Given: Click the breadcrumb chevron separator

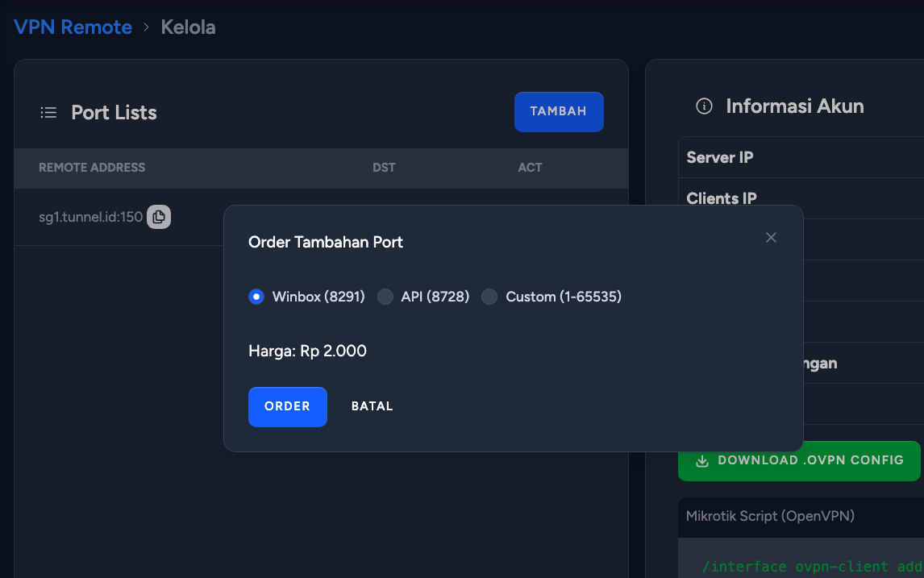Looking at the screenshot, I should point(146,27).
